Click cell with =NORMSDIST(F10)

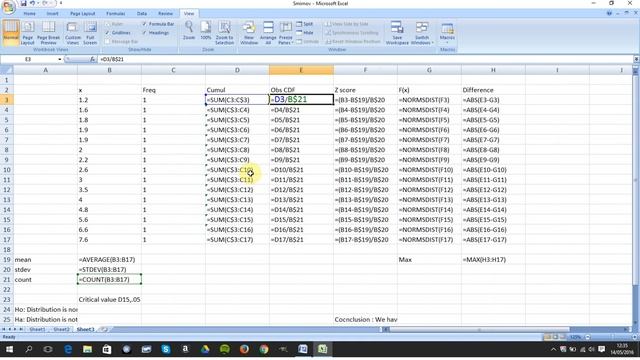[429, 170]
